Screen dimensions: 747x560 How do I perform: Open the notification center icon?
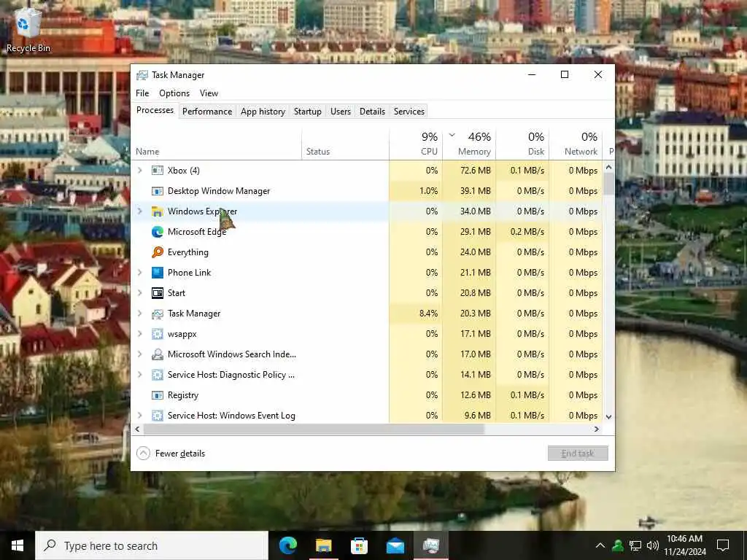coord(723,545)
